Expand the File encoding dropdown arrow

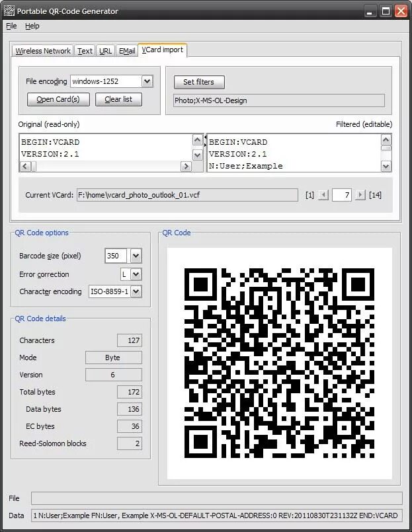[x=147, y=81]
